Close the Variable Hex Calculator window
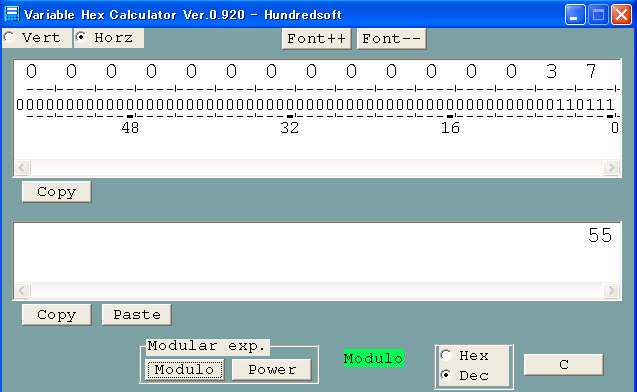637x392 pixels. 622,15
